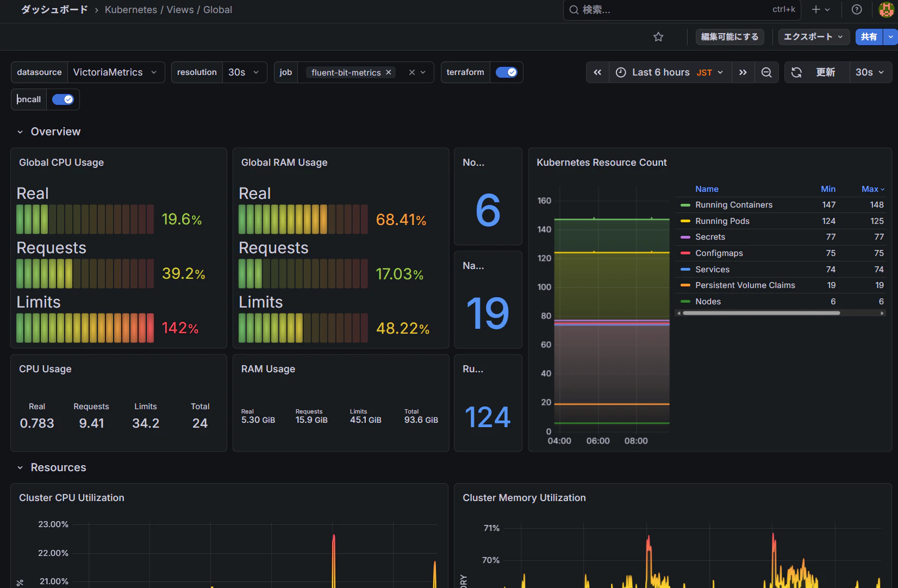This screenshot has width=898, height=588.
Task: Click the nodes count value 6
Action: 488,210
